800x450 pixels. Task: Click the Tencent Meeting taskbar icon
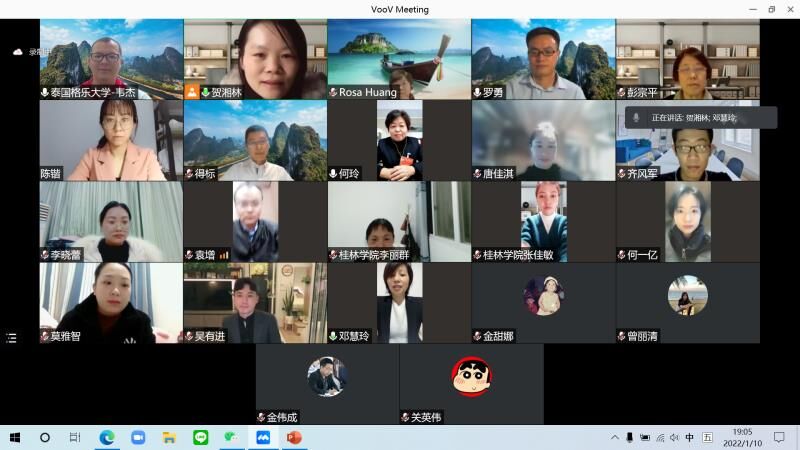[263, 437]
